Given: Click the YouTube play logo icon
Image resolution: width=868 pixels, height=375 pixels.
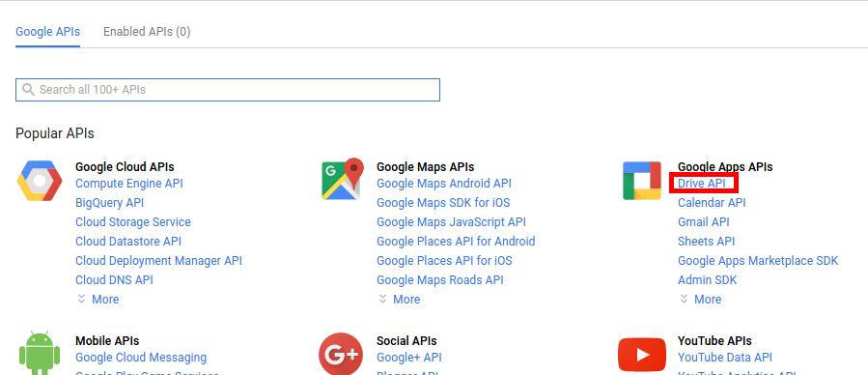Looking at the screenshot, I should click(642, 355).
